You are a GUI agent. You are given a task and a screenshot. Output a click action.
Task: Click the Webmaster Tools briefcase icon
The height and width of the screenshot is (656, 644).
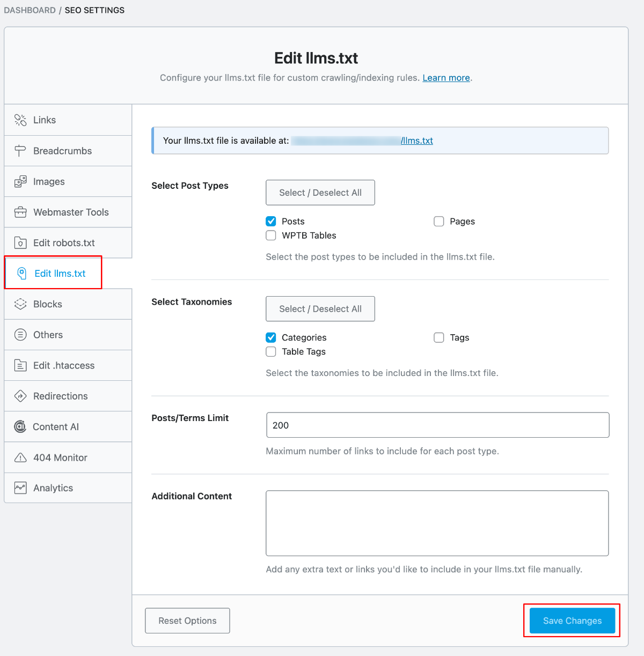pos(20,212)
